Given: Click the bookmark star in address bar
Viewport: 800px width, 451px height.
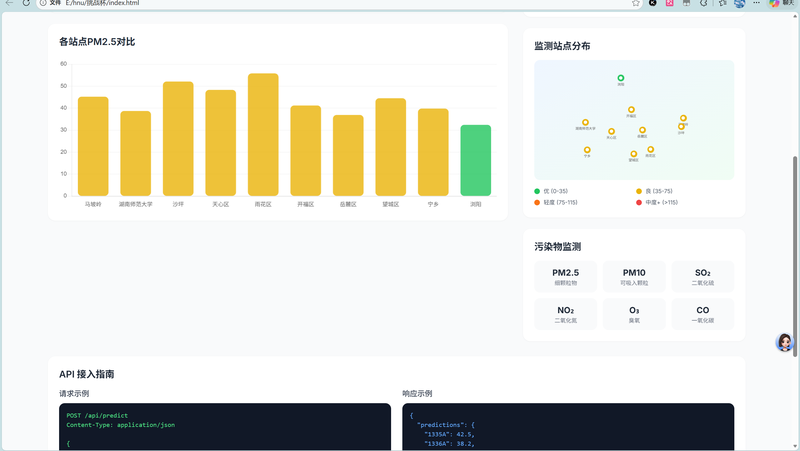Looking at the screenshot, I should point(636,4).
